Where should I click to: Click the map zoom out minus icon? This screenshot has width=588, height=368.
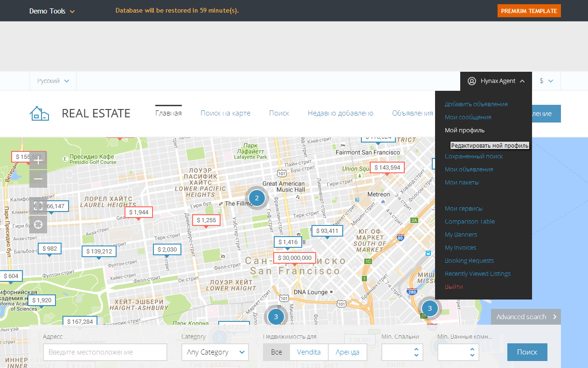click(38, 179)
